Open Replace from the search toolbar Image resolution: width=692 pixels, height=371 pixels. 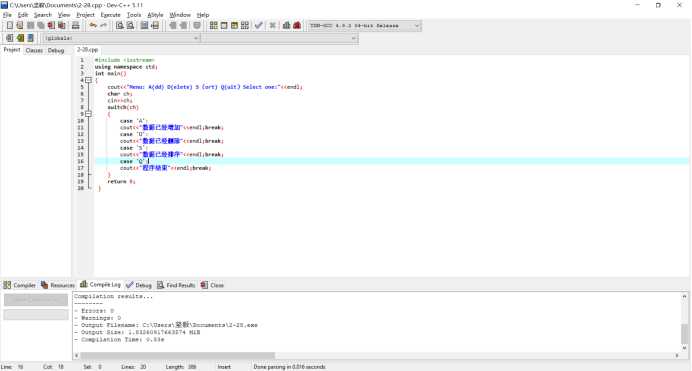click(130, 26)
